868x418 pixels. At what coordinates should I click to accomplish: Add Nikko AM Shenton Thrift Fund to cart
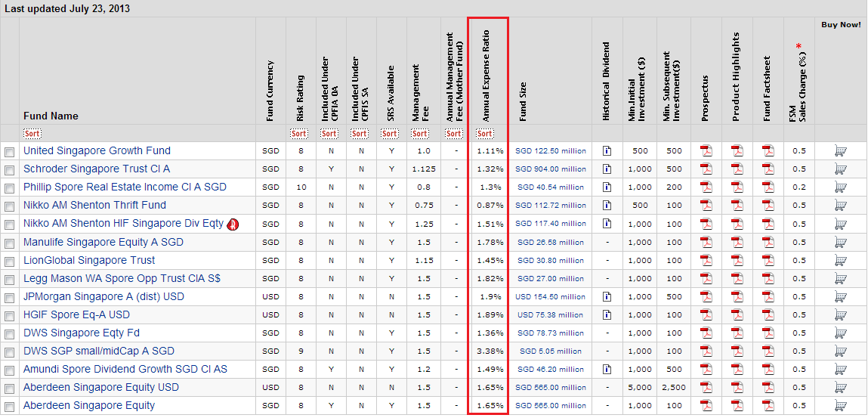[840, 206]
